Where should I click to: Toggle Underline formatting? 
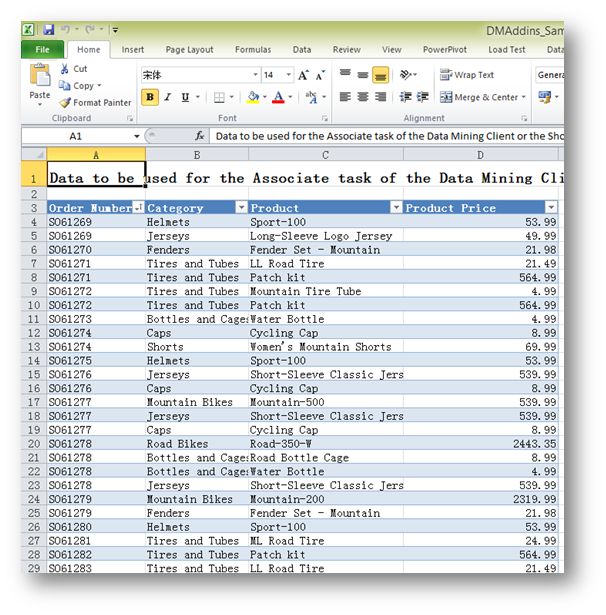click(x=185, y=97)
